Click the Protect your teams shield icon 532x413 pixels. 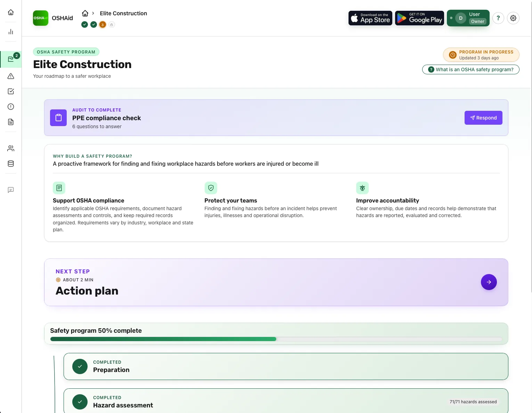(x=211, y=188)
